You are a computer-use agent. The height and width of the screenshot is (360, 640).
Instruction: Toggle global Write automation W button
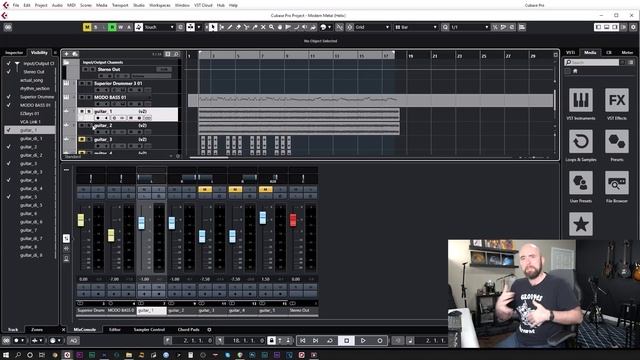coord(120,27)
